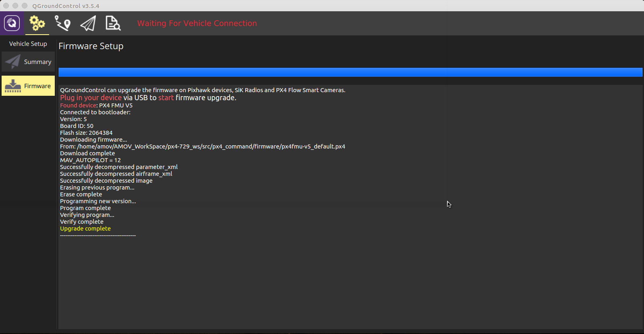Click the 'Downloading firmware...' log line
The height and width of the screenshot is (334, 644).
point(93,140)
